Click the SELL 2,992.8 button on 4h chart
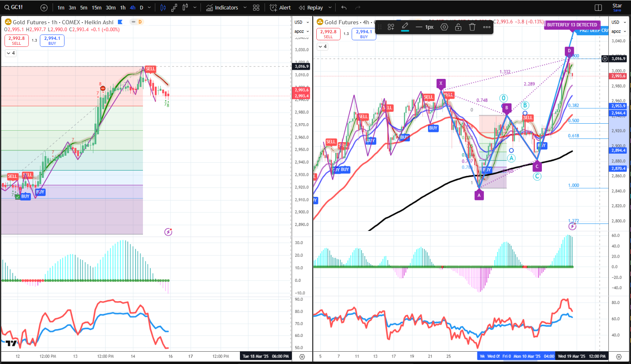 [328, 34]
